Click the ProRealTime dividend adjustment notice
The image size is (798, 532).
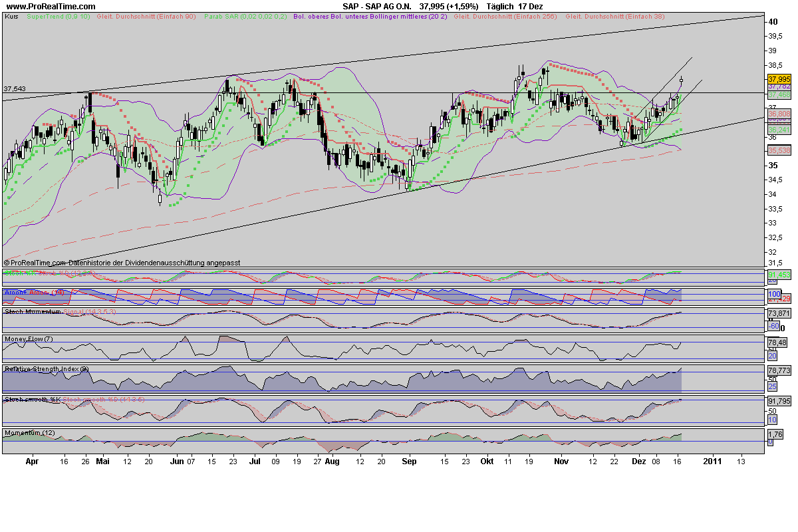click(x=122, y=263)
